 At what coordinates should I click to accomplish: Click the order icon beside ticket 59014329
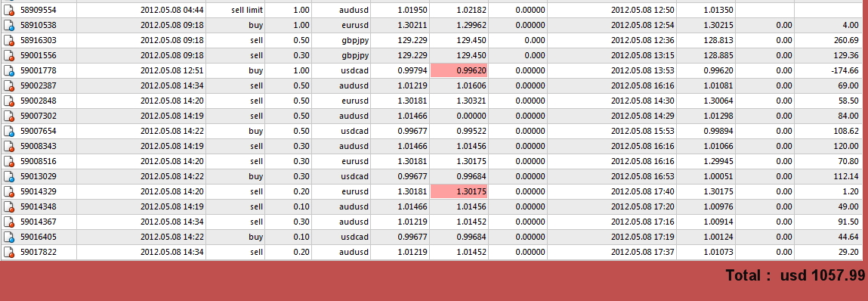pos(9,191)
